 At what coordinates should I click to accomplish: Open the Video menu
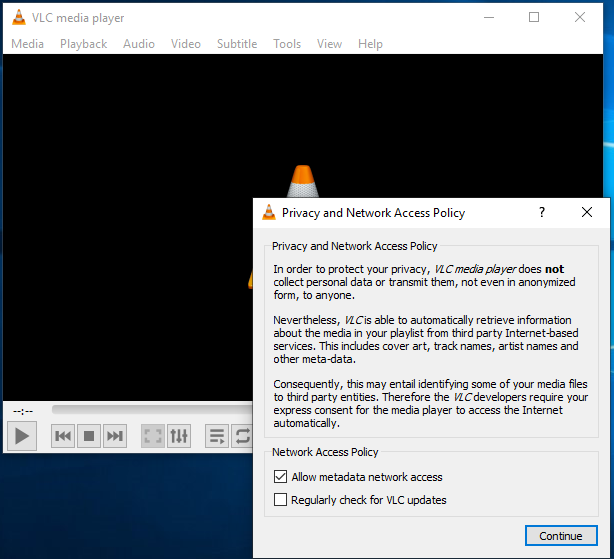pos(186,44)
